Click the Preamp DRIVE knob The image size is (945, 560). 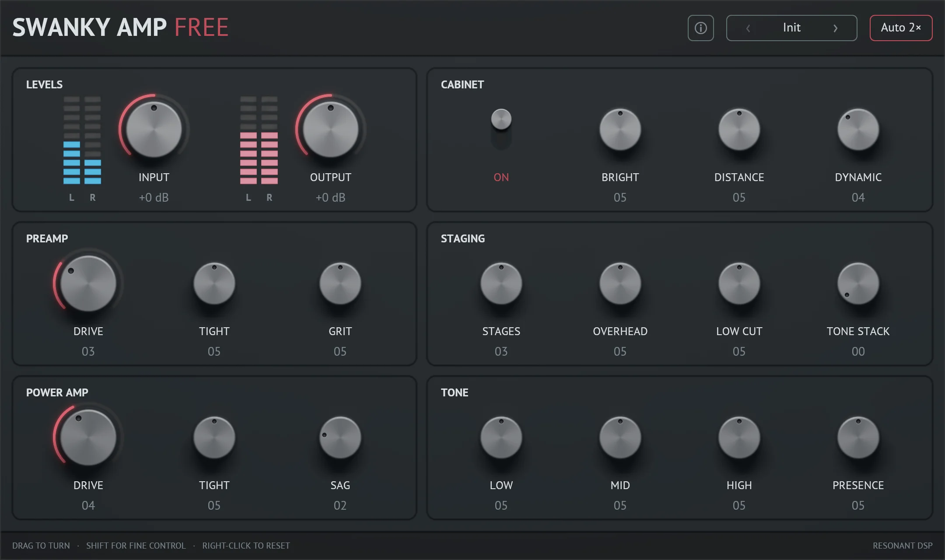point(88,283)
